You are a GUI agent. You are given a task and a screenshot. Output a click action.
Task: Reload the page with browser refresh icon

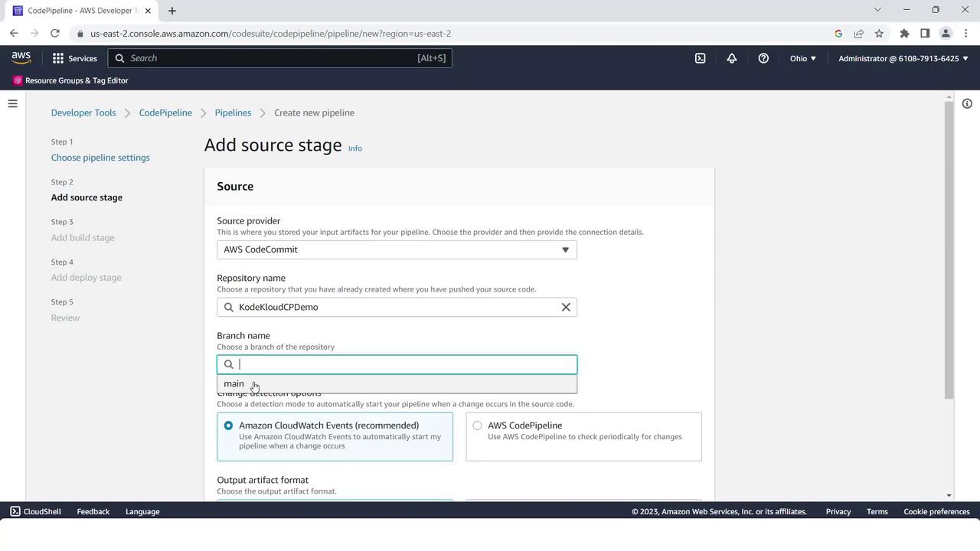click(x=55, y=34)
